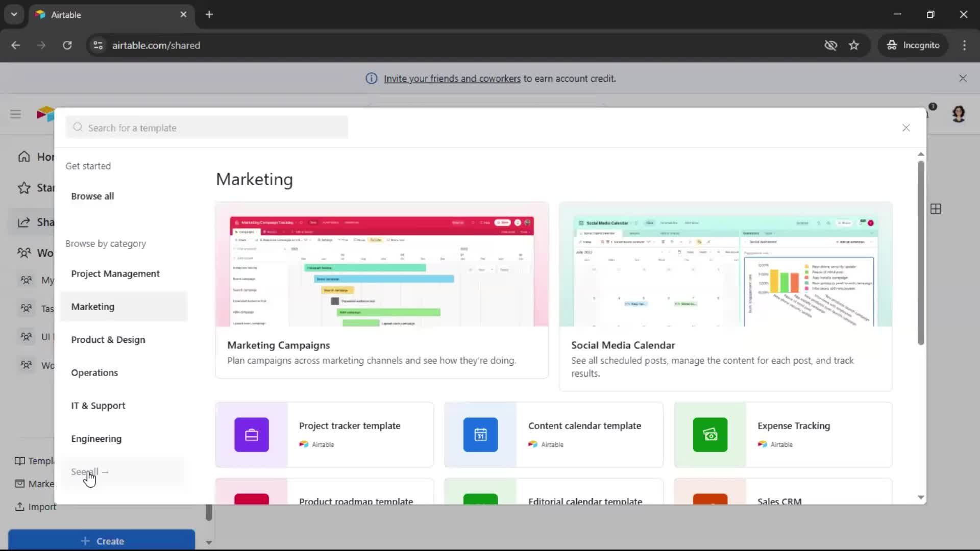
Task: Click the Home sidebar icon
Action: tap(24, 157)
